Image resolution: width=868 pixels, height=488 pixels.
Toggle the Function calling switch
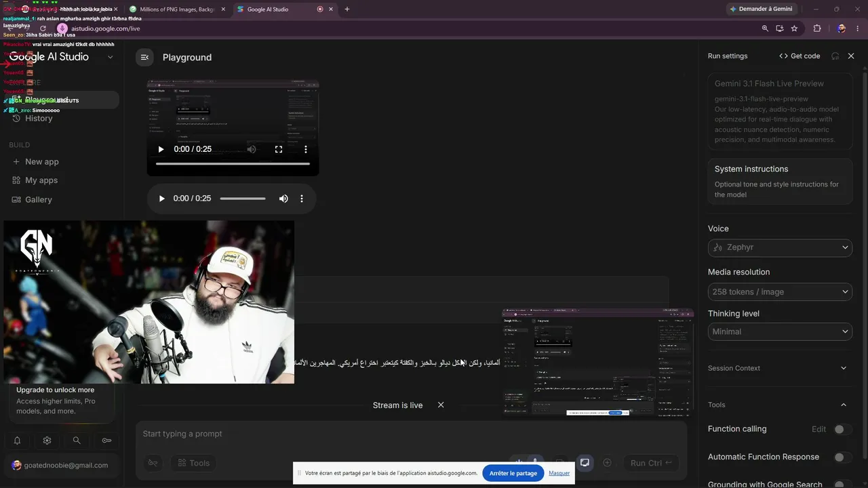(842, 429)
